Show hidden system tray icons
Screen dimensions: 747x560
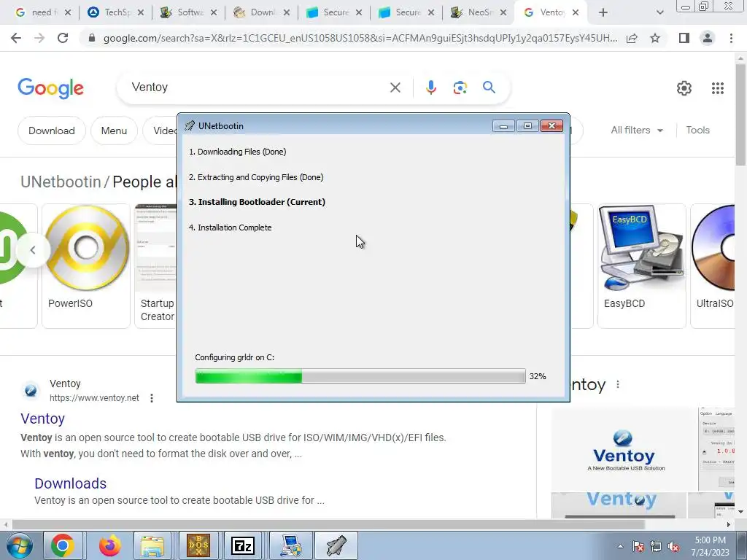click(x=620, y=547)
